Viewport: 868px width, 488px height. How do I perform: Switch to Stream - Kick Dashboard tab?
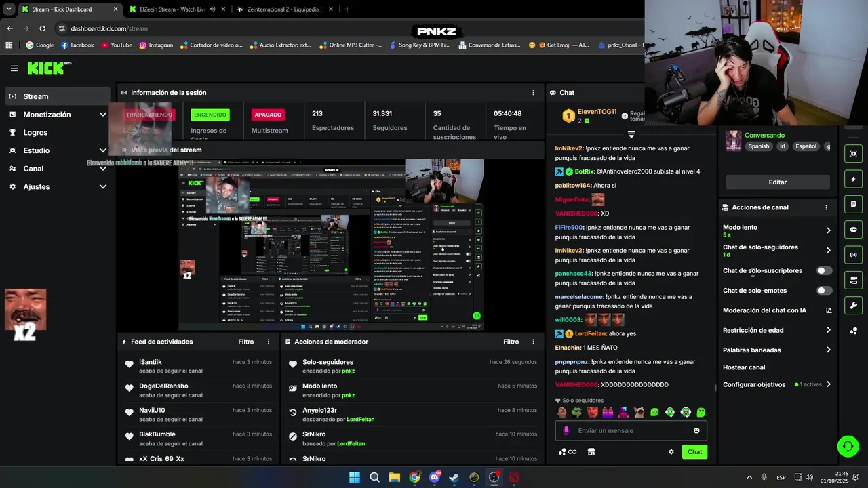(x=70, y=9)
